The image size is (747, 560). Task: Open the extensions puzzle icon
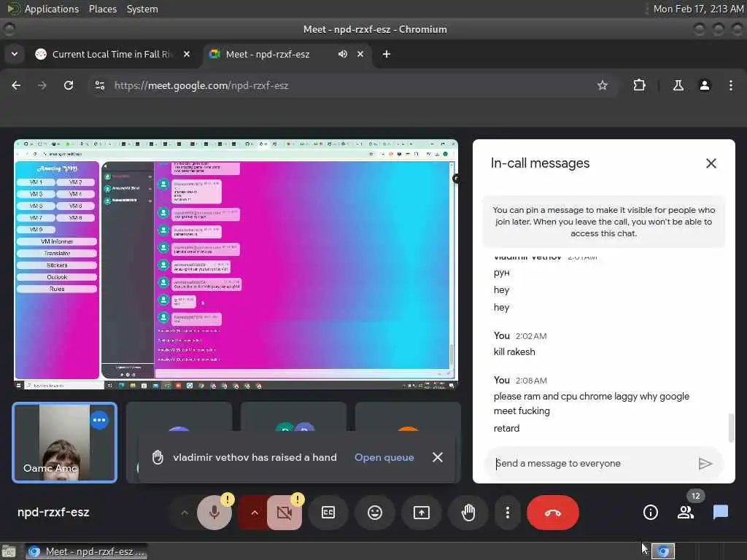639,85
